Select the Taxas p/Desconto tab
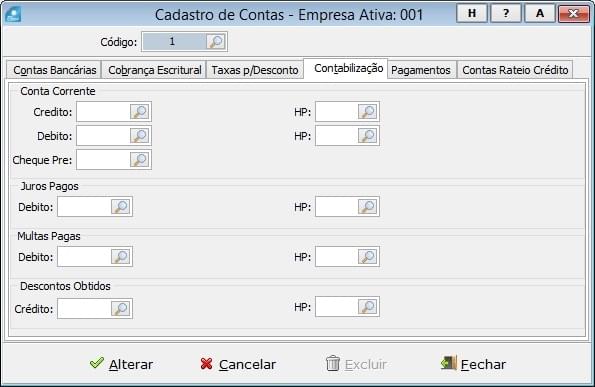This screenshot has width=595, height=387. pos(255,70)
